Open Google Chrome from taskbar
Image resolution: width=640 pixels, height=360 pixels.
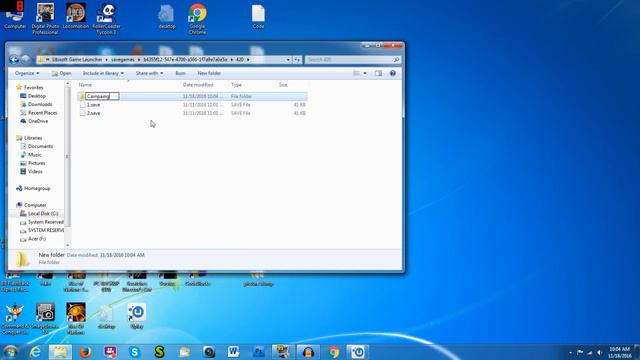[x=333, y=352]
